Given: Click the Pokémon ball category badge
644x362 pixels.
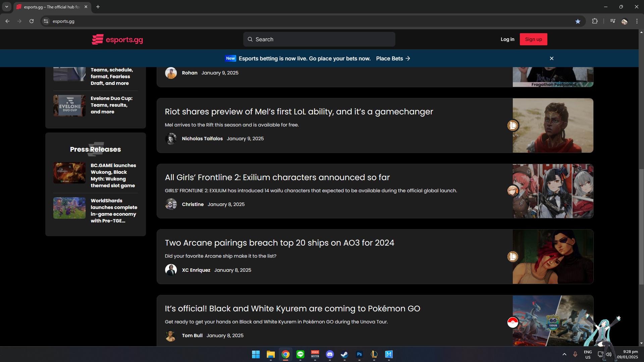Looking at the screenshot, I should pos(513,322).
